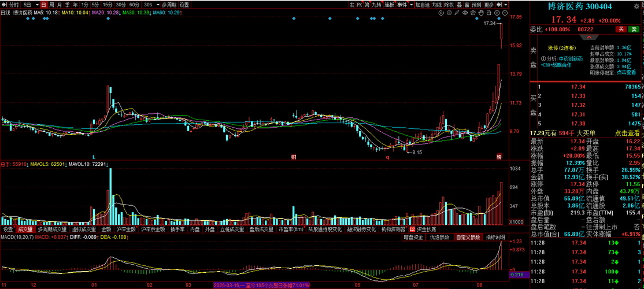Click the refresh/restore circular chart icon
The width and height of the screenshot is (644, 289).
[441, 13]
